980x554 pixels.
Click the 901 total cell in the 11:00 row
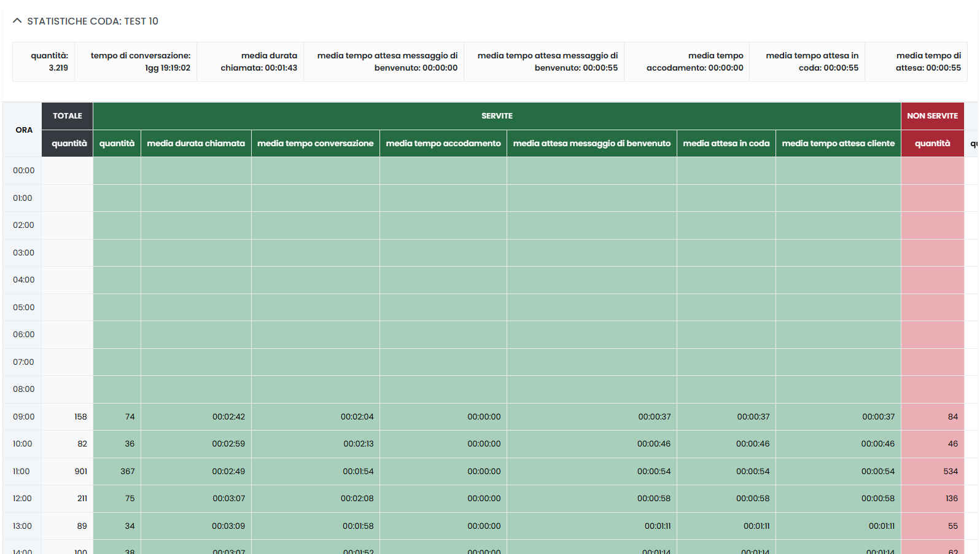coord(80,471)
